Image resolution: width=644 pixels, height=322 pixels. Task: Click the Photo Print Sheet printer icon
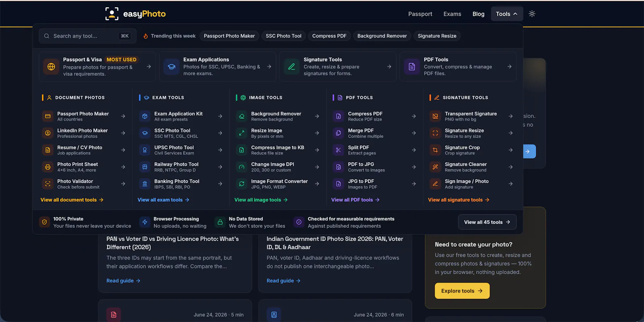(x=48, y=167)
